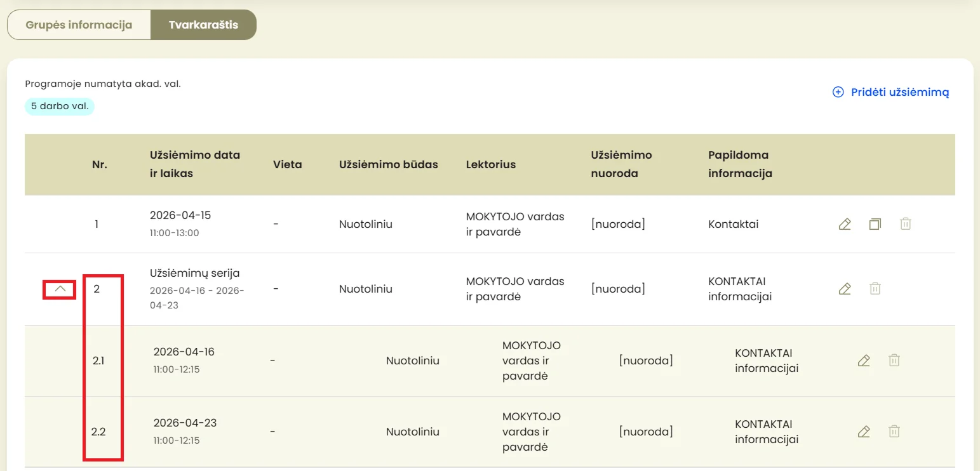
Task: Delete session 2.1 using the trash icon
Action: (894, 361)
